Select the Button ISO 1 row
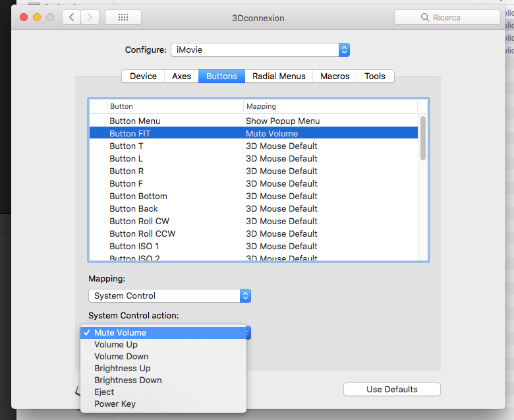 point(254,246)
